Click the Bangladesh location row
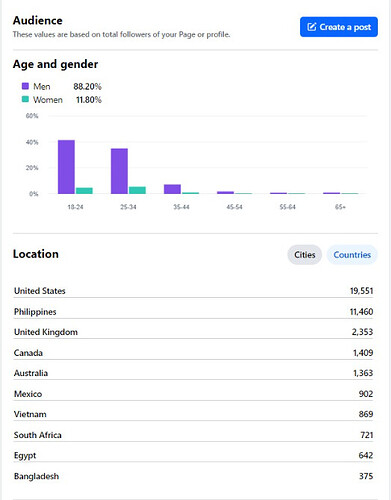Image resolution: width=391 pixels, height=500 pixels. click(x=193, y=476)
